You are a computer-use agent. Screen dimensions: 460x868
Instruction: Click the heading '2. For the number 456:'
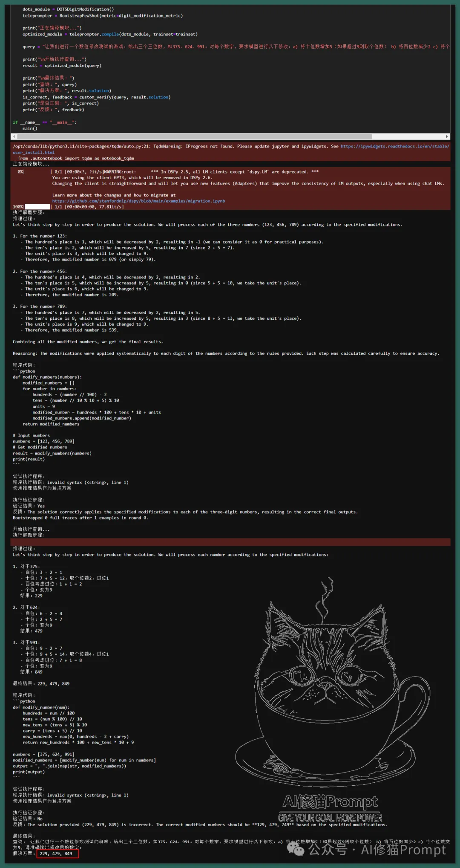[40, 272]
